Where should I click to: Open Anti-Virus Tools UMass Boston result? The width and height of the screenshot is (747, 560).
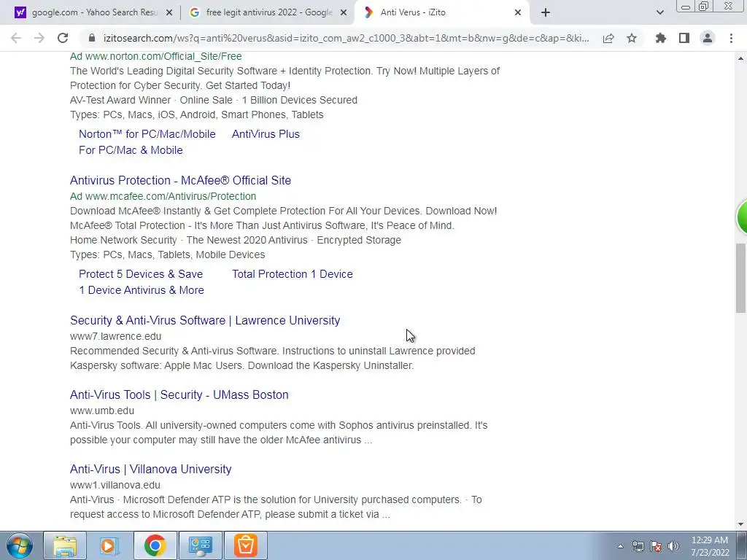179,394
